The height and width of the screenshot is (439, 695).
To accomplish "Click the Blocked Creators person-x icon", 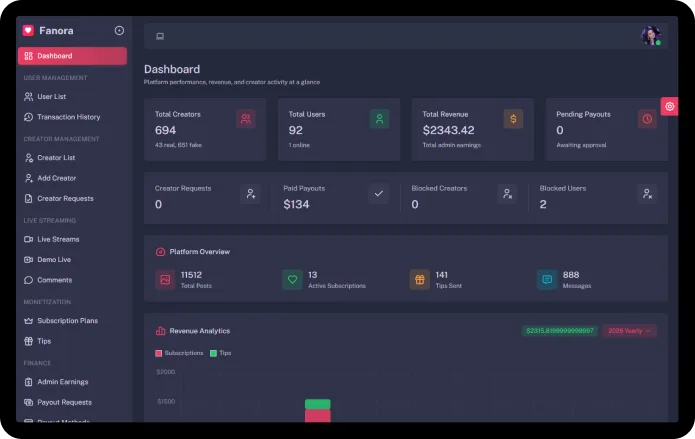I will coord(507,194).
